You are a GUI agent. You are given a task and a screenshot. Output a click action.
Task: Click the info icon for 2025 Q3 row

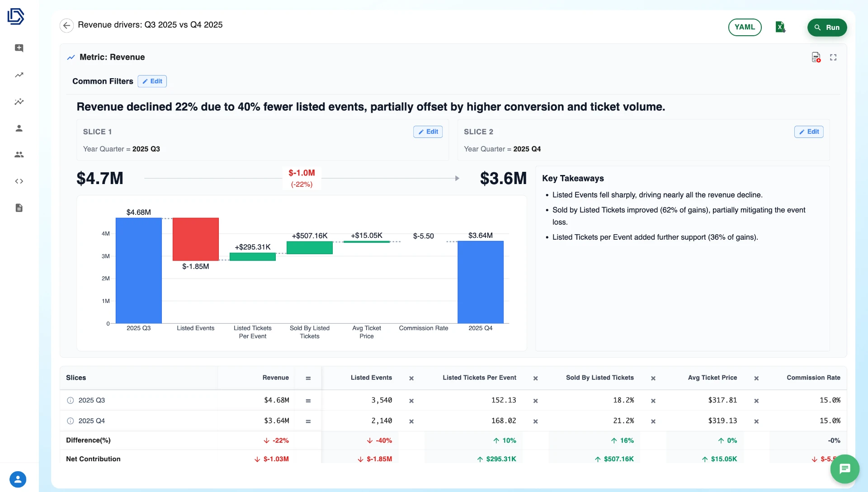pos(71,401)
